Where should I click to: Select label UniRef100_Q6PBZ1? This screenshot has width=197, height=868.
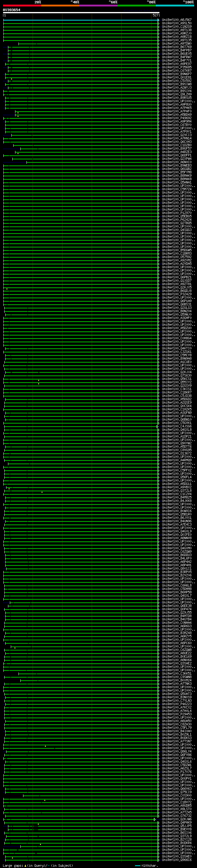[177, 277]
